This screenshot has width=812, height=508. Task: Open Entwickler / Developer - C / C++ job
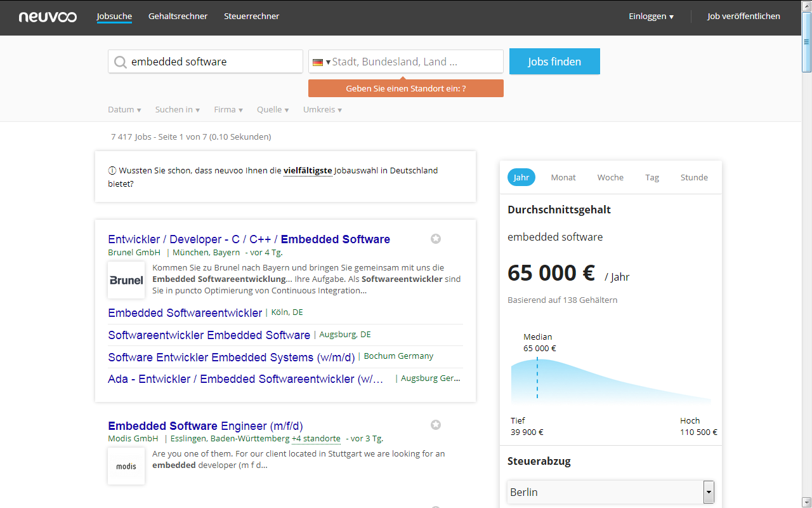click(x=249, y=239)
